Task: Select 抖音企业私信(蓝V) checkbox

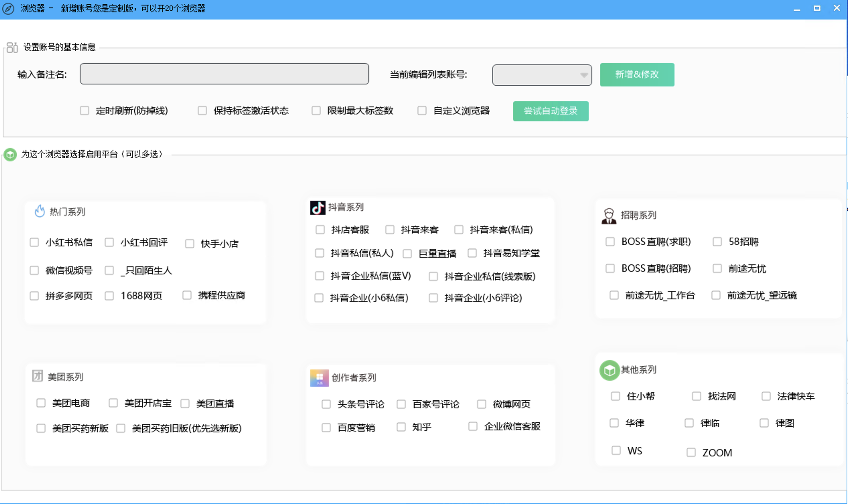Action: coord(320,276)
